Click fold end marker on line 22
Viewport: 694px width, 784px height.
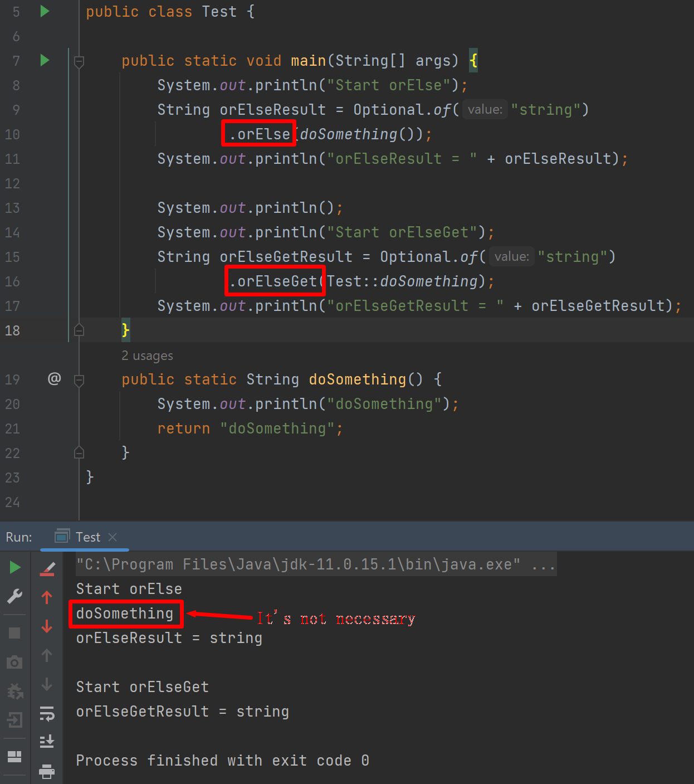(79, 452)
